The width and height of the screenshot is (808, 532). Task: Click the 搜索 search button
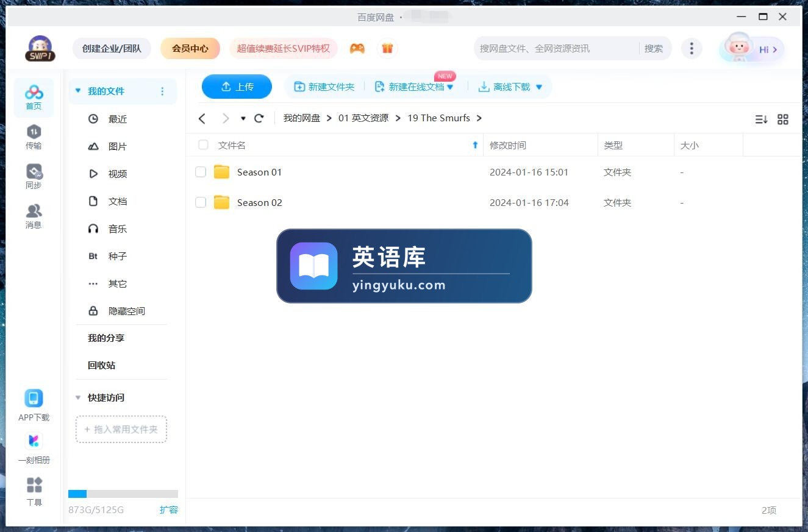(x=654, y=49)
